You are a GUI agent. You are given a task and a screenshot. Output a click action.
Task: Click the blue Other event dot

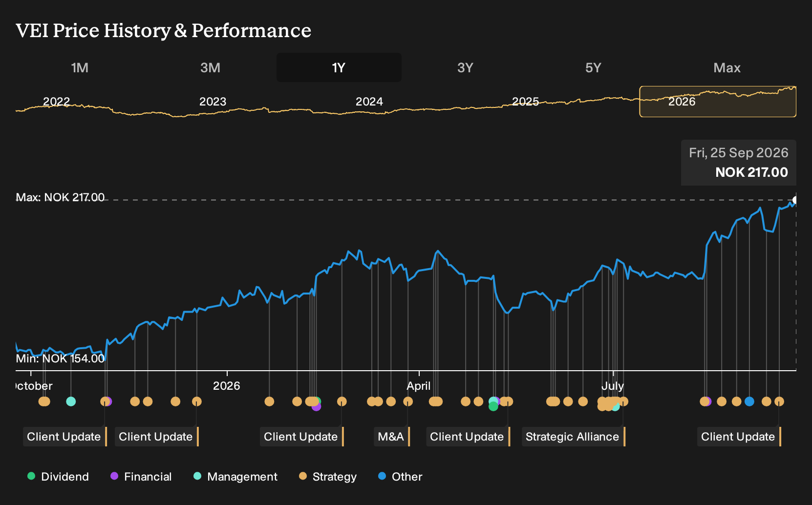coord(749,401)
